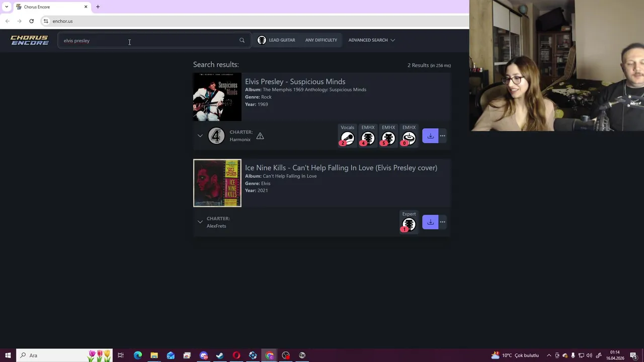Expand details for the Suspicious Minds chart
Viewport: 644px width, 362px height.
[x=200, y=136]
